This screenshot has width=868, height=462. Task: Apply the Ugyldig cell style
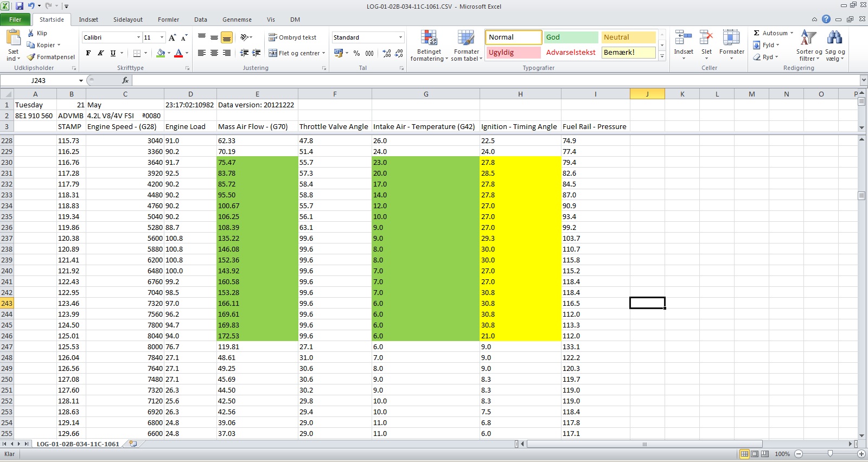click(x=513, y=53)
